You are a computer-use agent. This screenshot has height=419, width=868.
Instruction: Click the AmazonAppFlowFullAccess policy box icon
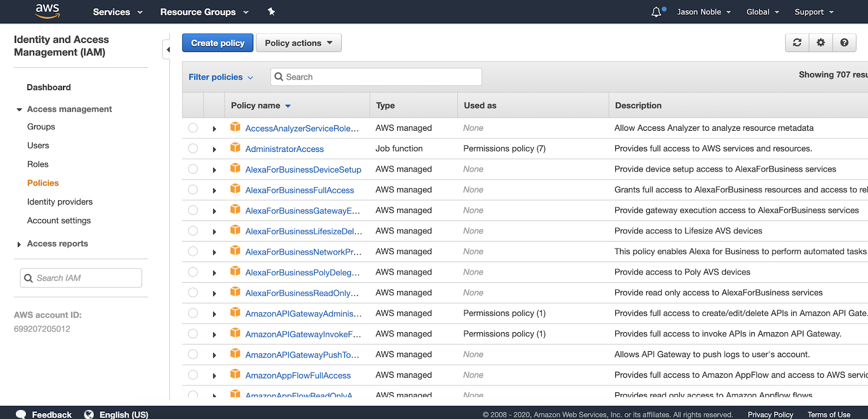[235, 374]
